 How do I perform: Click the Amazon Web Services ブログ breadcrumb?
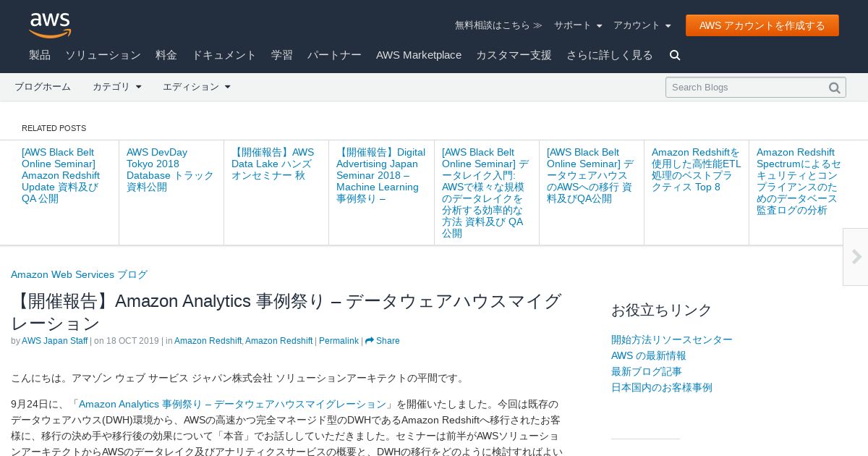[x=79, y=275]
